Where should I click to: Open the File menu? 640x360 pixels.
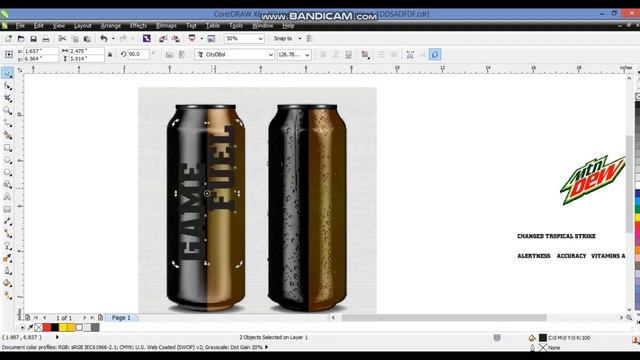click(x=20, y=26)
